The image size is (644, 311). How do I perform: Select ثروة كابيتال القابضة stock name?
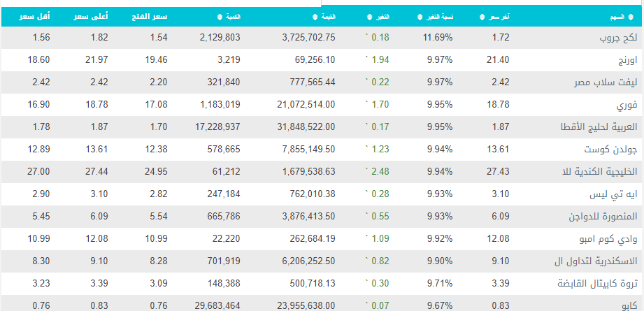point(598,284)
